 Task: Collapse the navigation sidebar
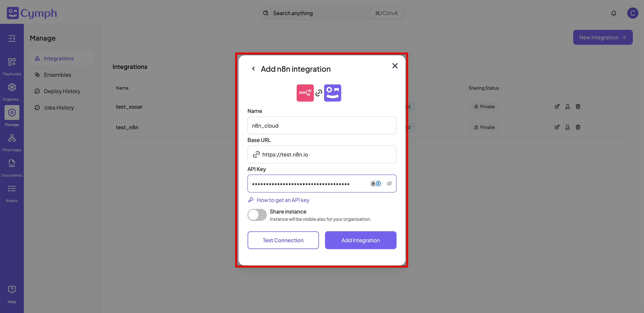tap(12, 39)
